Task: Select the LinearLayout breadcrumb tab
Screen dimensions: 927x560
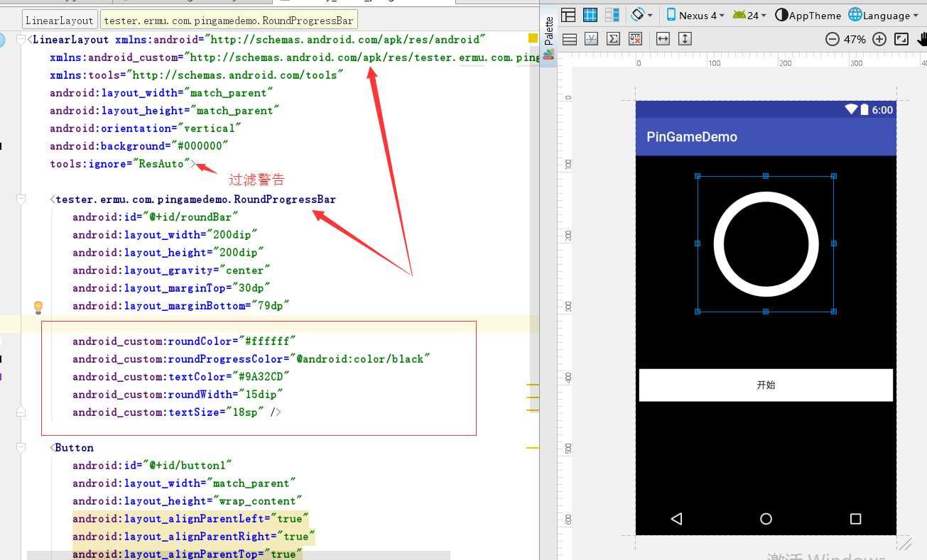Action: 60,21
